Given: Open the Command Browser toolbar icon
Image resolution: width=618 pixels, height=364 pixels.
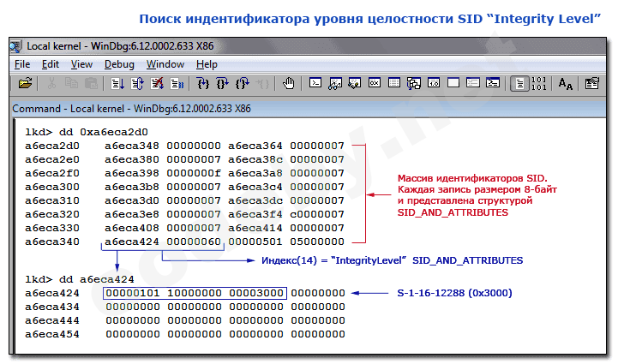Looking at the screenshot, I should click(493, 83).
